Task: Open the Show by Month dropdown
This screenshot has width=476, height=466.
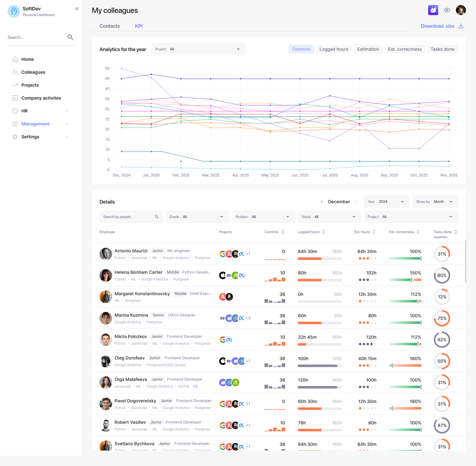Action: click(435, 202)
